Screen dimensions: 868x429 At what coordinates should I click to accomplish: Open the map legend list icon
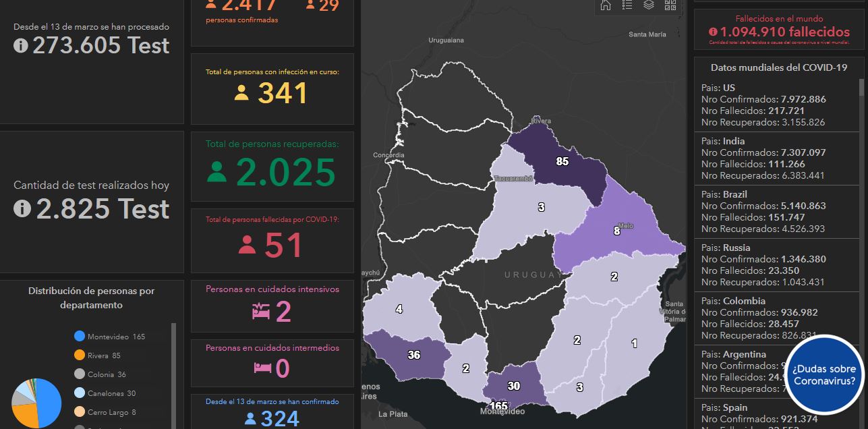[x=627, y=5]
